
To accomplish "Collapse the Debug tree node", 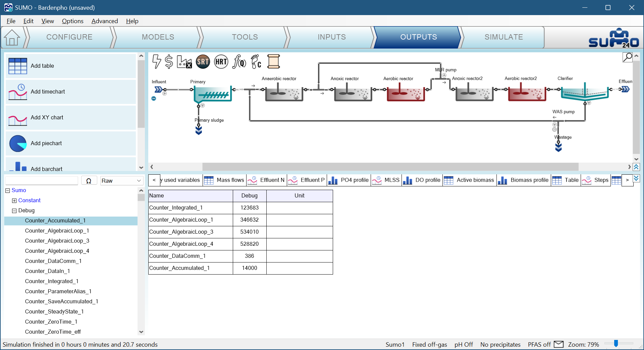I will tap(14, 211).
